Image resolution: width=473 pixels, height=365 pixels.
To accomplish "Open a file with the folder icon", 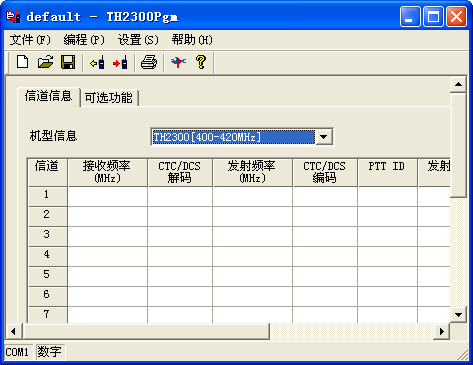I will point(45,62).
